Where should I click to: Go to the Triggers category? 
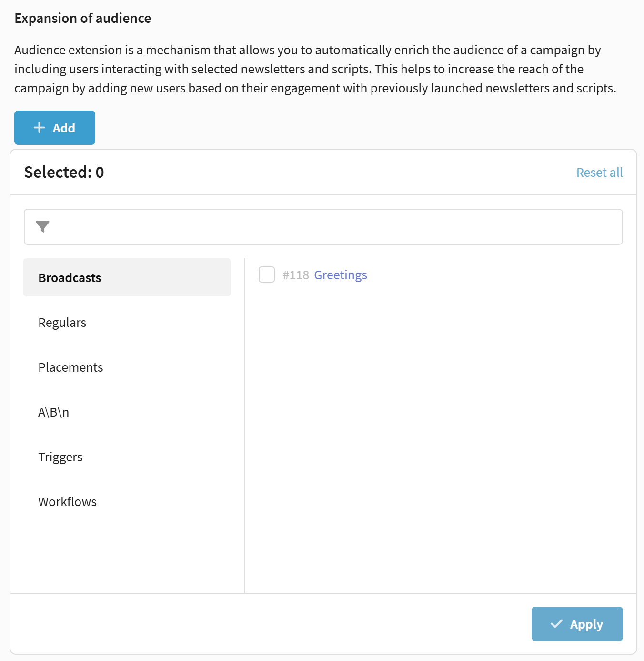coord(60,457)
